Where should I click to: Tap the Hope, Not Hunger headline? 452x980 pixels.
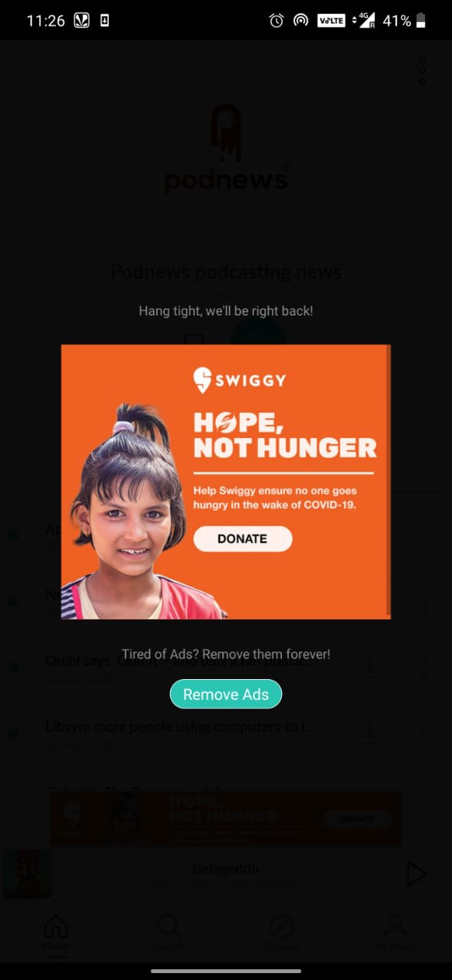pyautogui.click(x=285, y=434)
